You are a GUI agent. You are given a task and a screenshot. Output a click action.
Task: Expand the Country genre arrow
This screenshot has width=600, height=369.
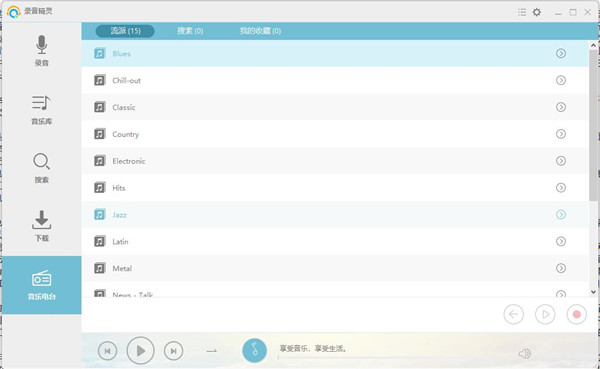[x=561, y=134]
